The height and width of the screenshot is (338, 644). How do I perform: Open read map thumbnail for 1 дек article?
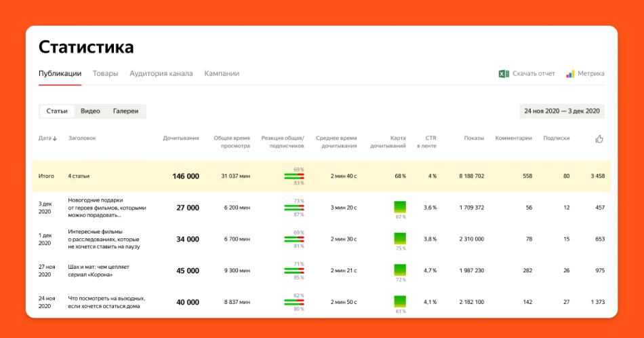tap(400, 238)
